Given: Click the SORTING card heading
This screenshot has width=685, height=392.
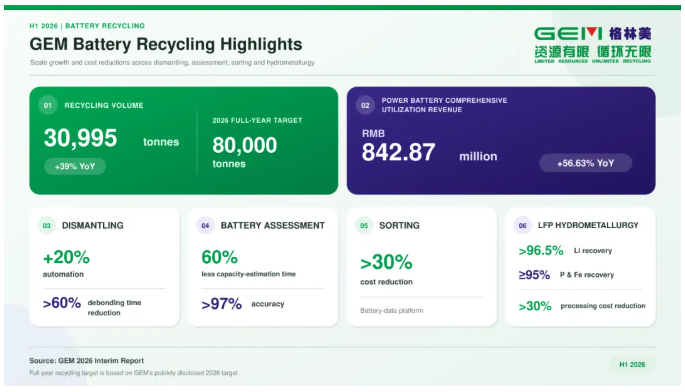Looking at the screenshot, I should click(399, 225).
